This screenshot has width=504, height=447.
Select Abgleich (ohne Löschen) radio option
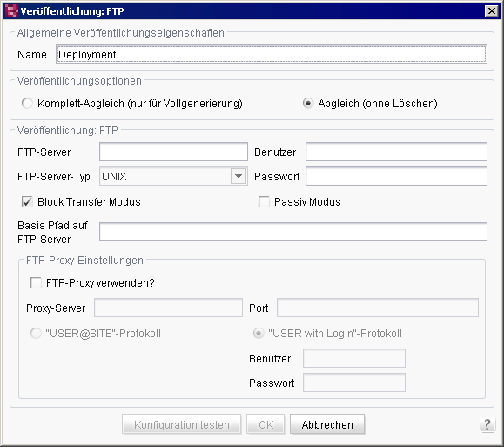308,104
